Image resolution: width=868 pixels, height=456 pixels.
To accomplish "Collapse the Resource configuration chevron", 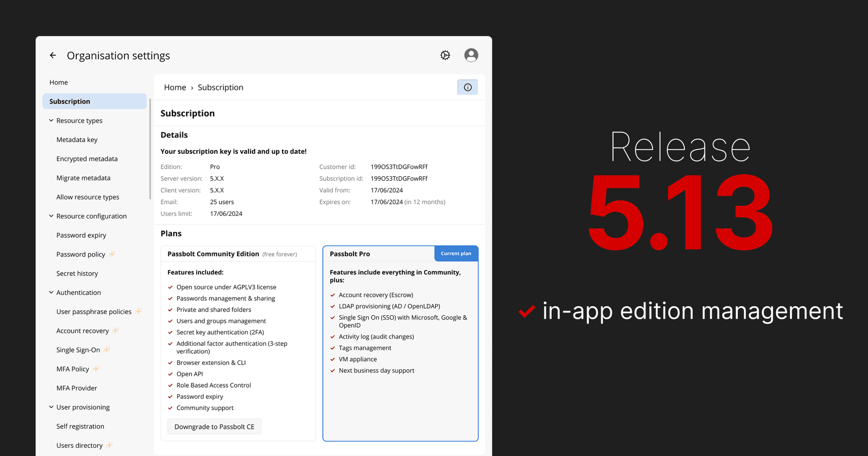I will pyautogui.click(x=51, y=216).
